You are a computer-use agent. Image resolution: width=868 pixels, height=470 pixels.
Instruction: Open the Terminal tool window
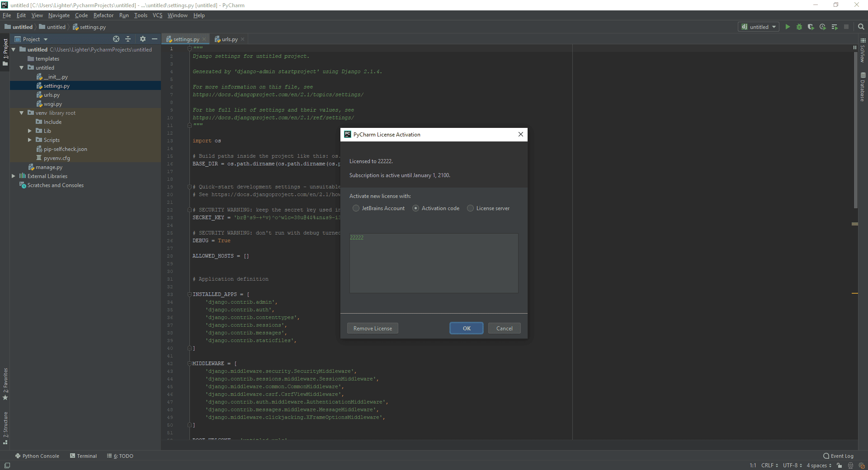[84, 456]
